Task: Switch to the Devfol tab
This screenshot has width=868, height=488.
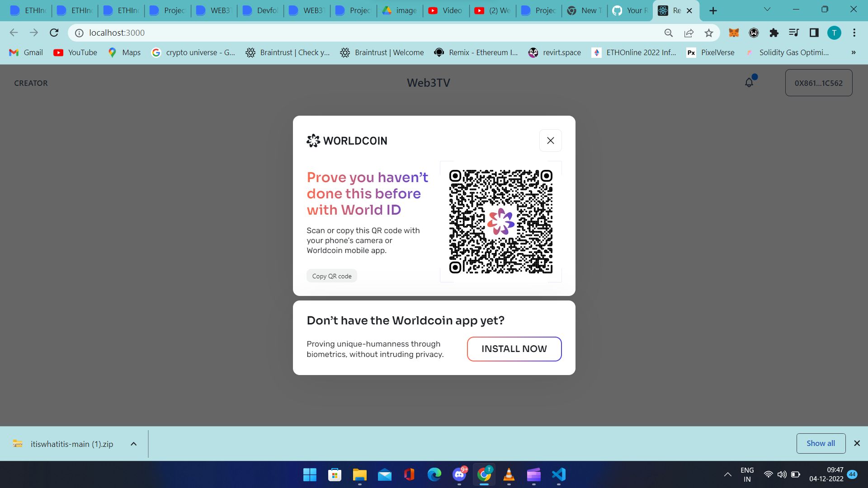Action: click(260, 10)
